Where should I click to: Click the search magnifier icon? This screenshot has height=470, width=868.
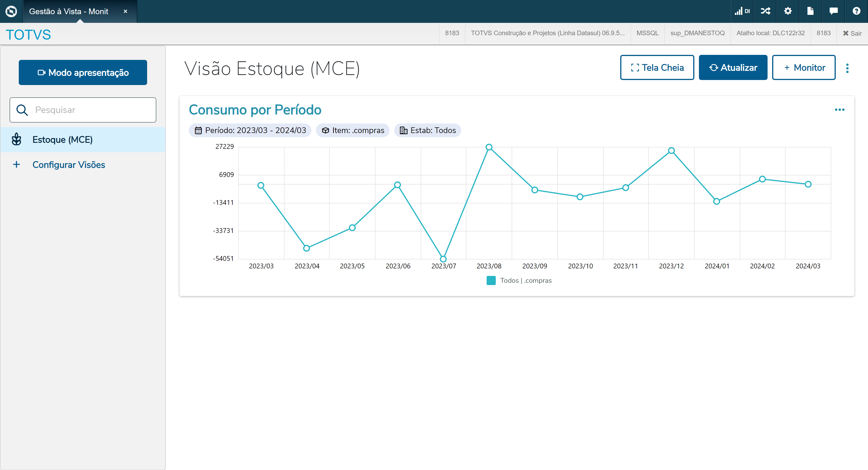point(22,110)
